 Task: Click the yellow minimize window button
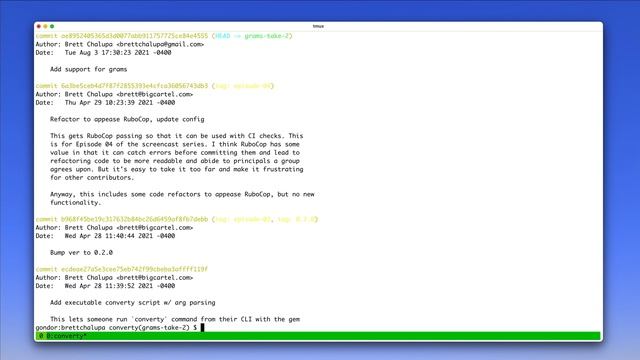[x=45, y=26]
